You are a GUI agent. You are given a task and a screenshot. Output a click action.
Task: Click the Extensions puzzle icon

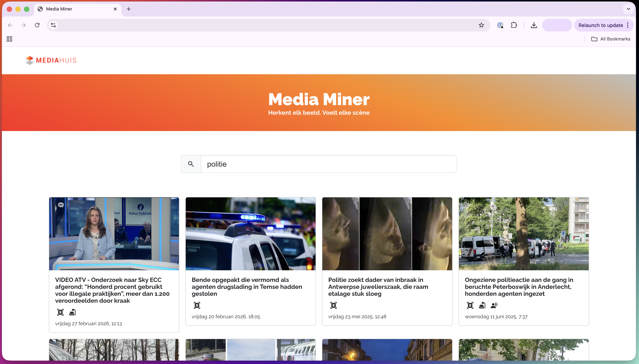(x=514, y=25)
